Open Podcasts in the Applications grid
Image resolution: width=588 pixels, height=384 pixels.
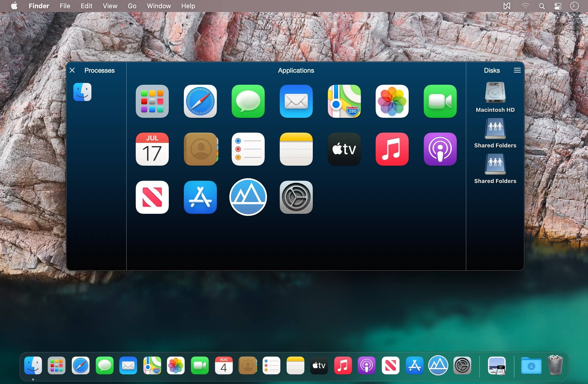[x=440, y=149]
